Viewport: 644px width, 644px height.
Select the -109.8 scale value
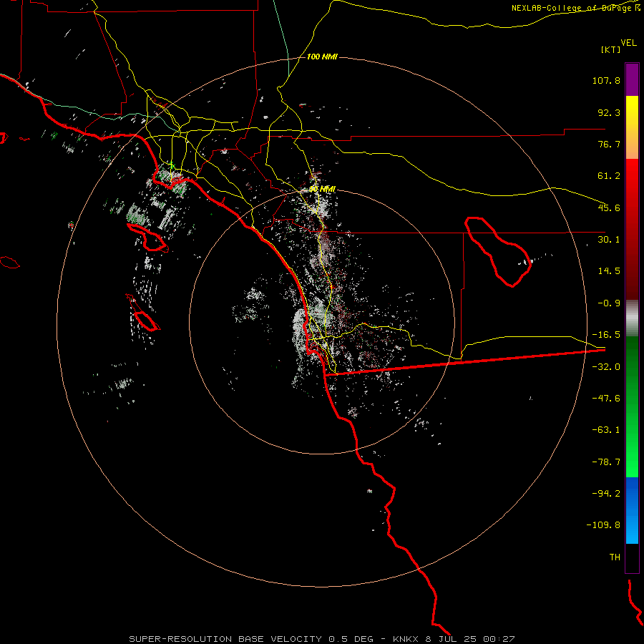tap(603, 525)
